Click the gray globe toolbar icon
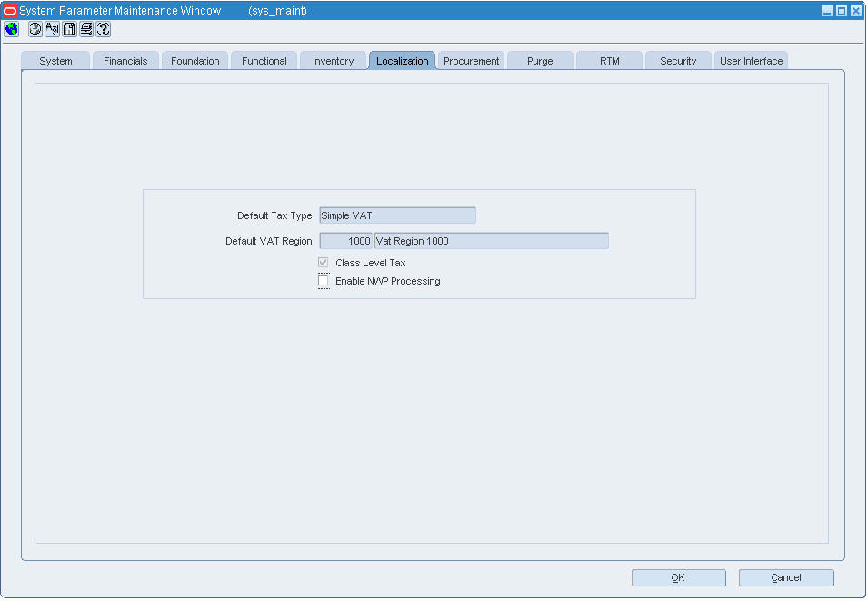The image size is (868, 601). 35,29
